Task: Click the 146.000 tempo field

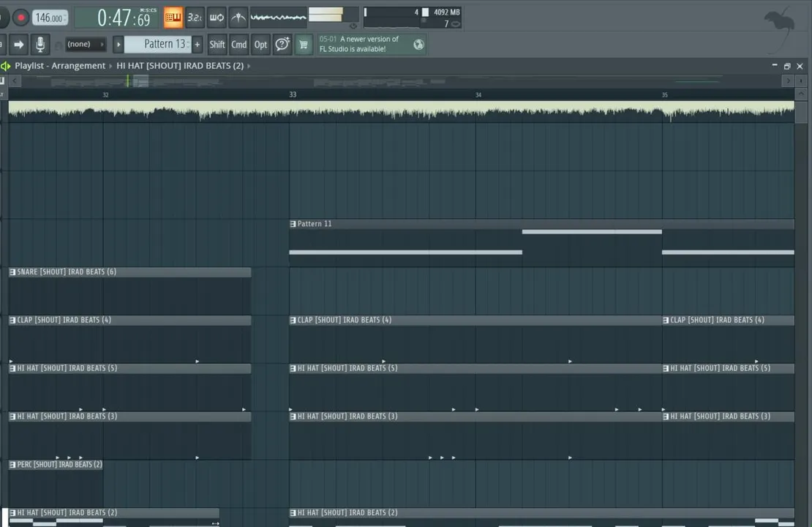Action: [50, 18]
